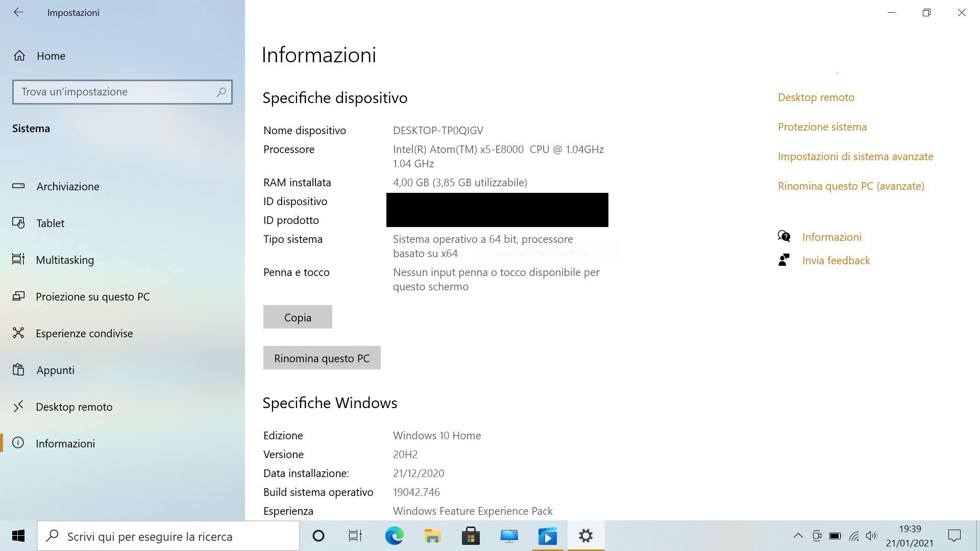The width and height of the screenshot is (980, 551).
Task: Open the Desktop remoto related link
Action: pos(816,97)
